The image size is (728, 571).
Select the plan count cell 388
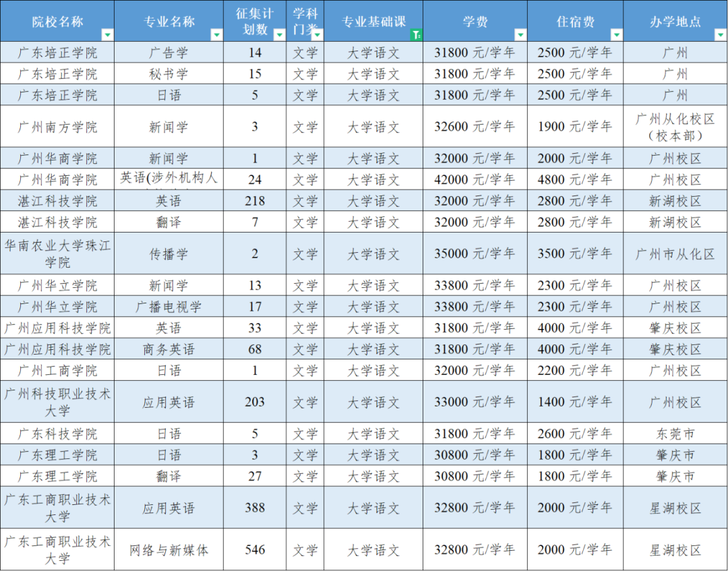255,508
